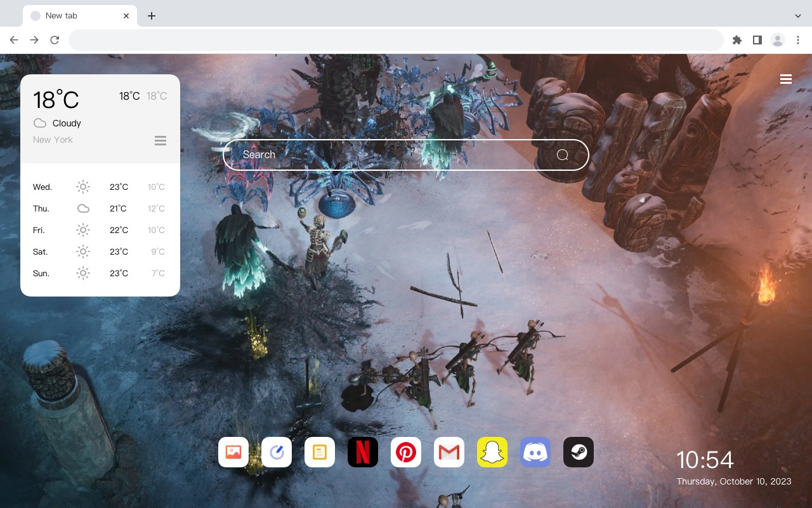Click the cloud icon for Thu.
This screenshot has height=508, width=812.
coord(83,208)
